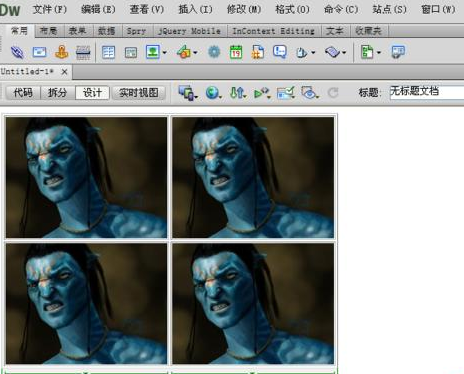Image resolution: width=464 pixels, height=374 pixels.
Task: Select the top-right Avatar image
Action: (253, 177)
